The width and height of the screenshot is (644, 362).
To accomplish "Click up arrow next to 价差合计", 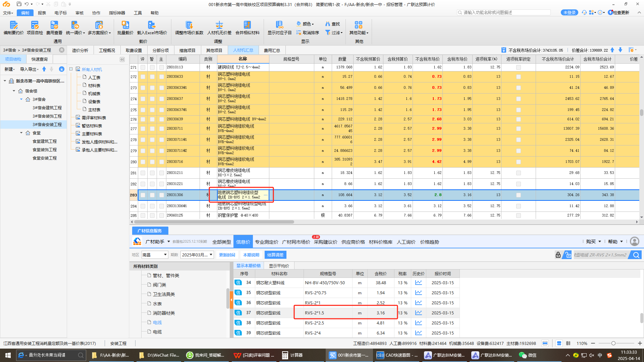I will click(x=612, y=50).
